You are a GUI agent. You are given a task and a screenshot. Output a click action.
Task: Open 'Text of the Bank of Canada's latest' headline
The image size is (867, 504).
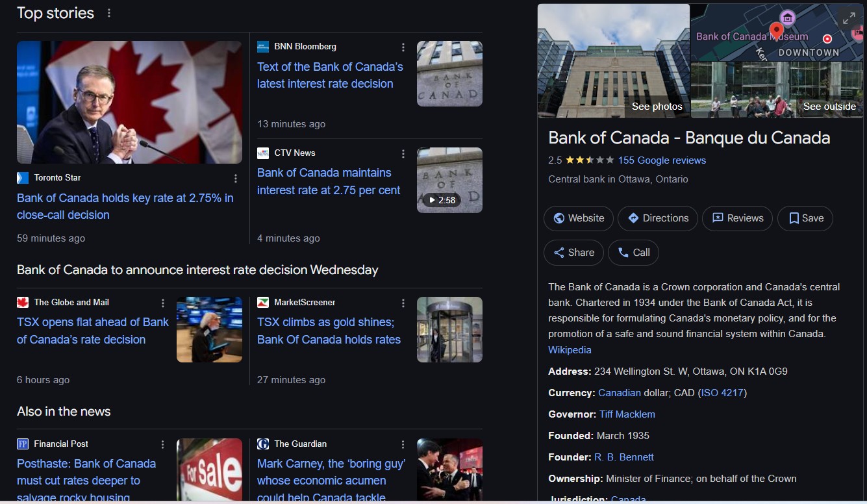coord(330,75)
